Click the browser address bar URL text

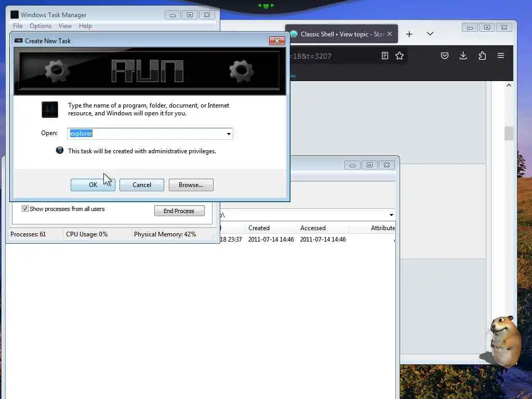point(311,56)
